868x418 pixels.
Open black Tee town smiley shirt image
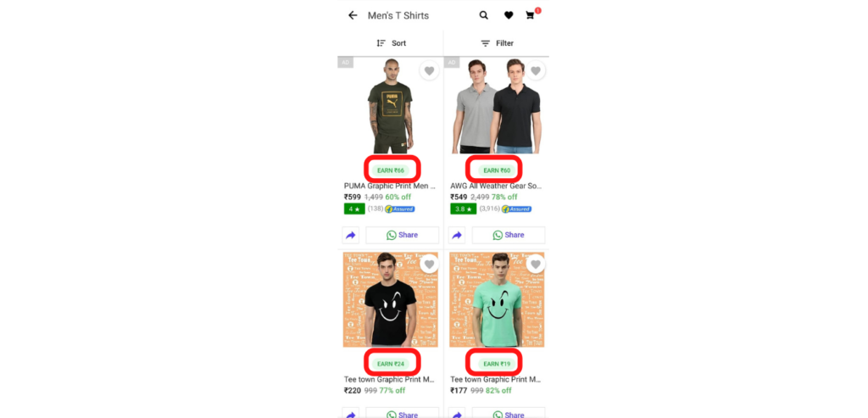point(390,299)
